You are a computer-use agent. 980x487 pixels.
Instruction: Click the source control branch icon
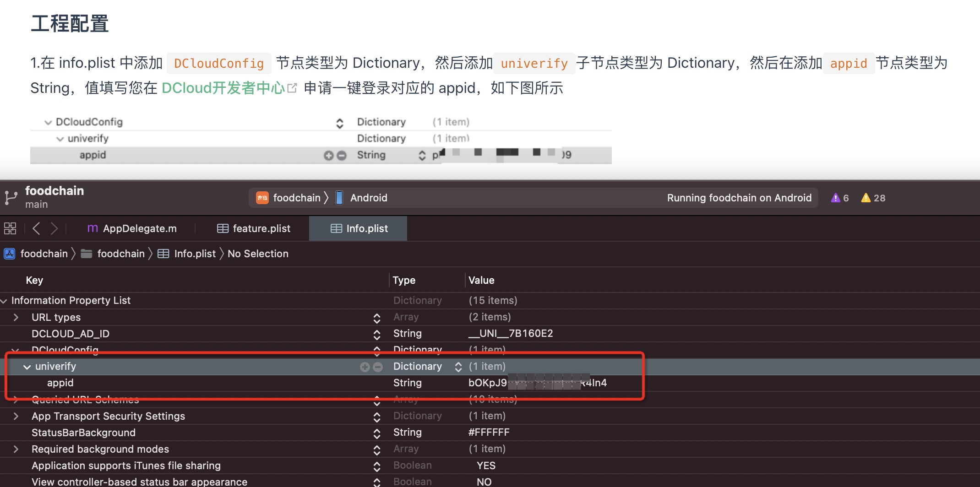pos(11,198)
